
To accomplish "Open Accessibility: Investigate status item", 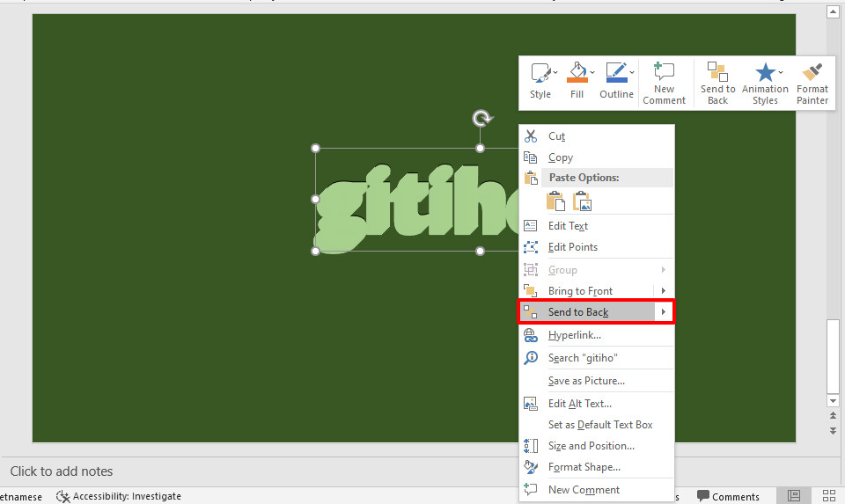I will 119,496.
